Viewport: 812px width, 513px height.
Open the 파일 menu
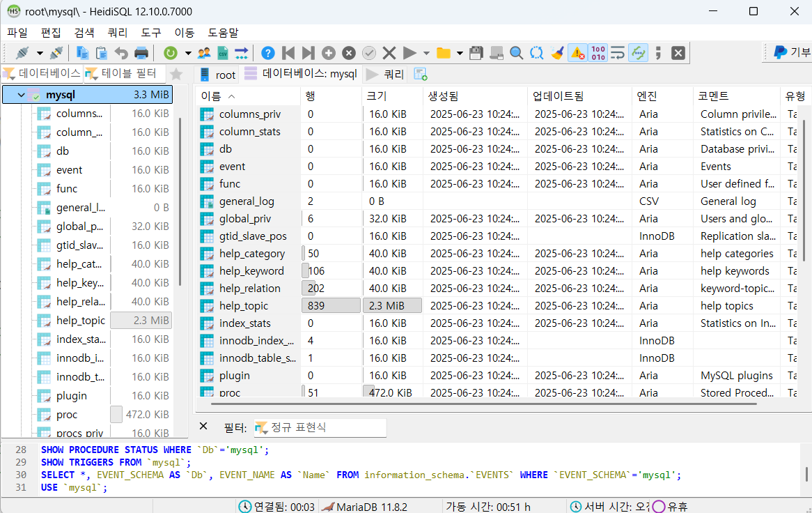point(17,33)
